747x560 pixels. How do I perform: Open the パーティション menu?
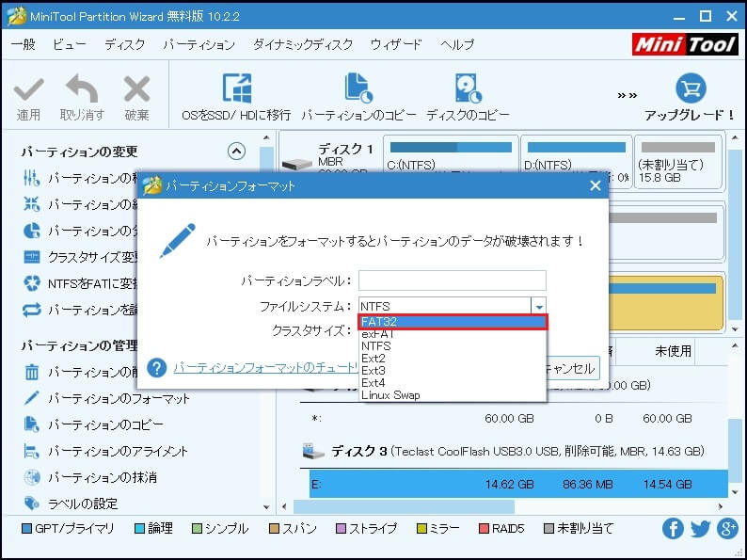click(199, 45)
